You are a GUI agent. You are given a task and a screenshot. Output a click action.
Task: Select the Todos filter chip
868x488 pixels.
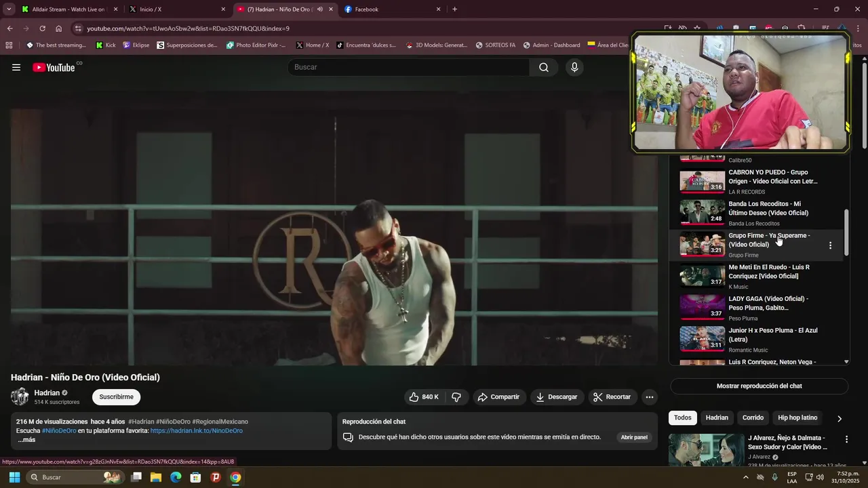click(683, 418)
